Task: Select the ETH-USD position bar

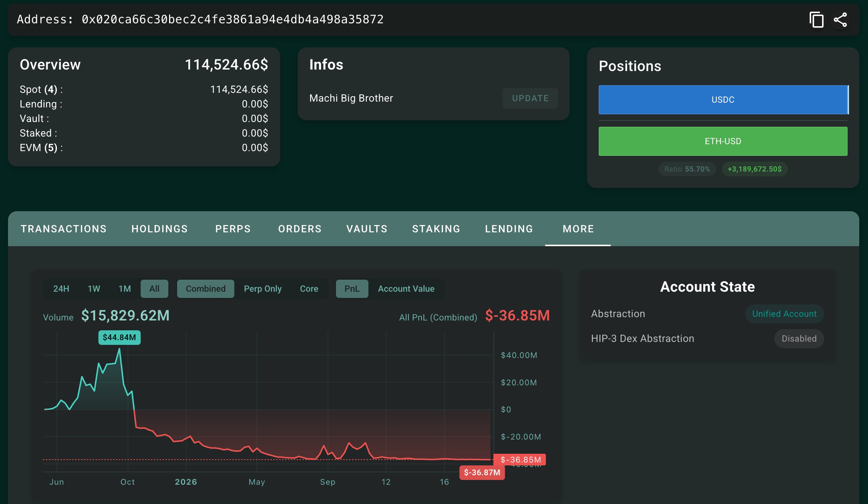Action: pos(723,141)
